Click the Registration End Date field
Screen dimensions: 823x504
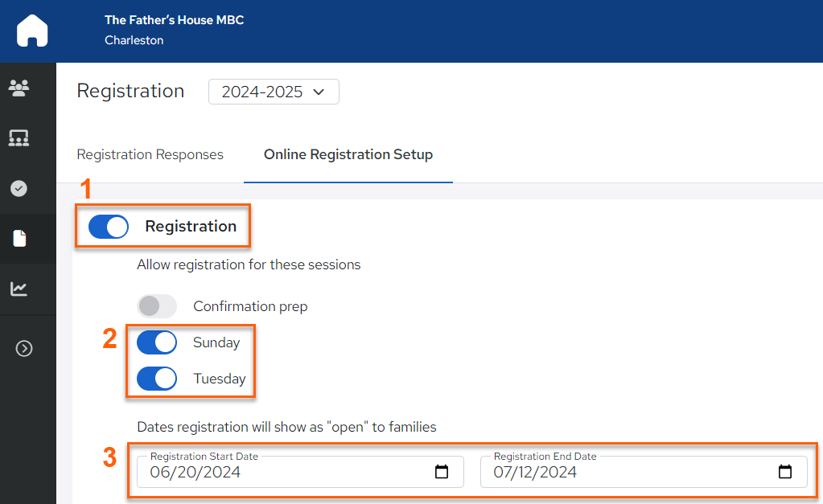(644, 472)
